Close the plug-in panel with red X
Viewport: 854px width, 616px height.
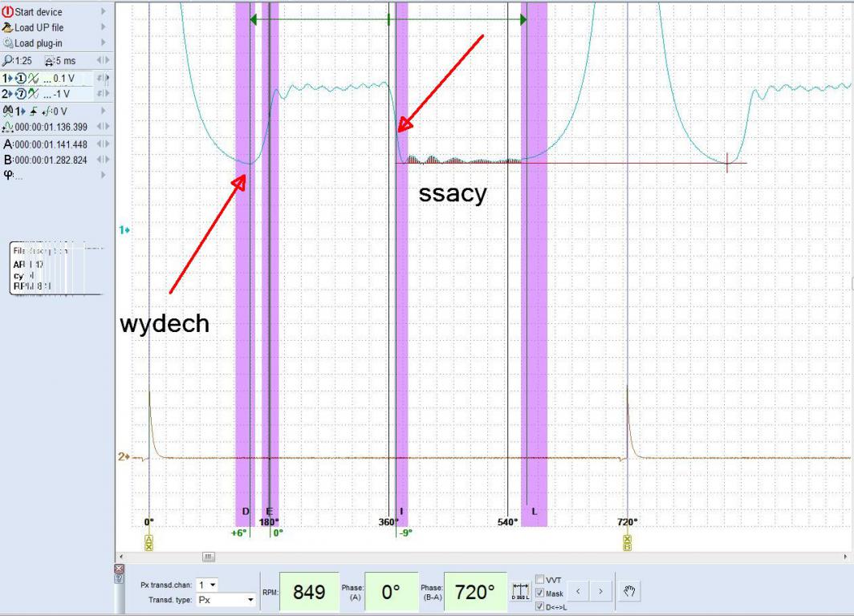[120, 569]
